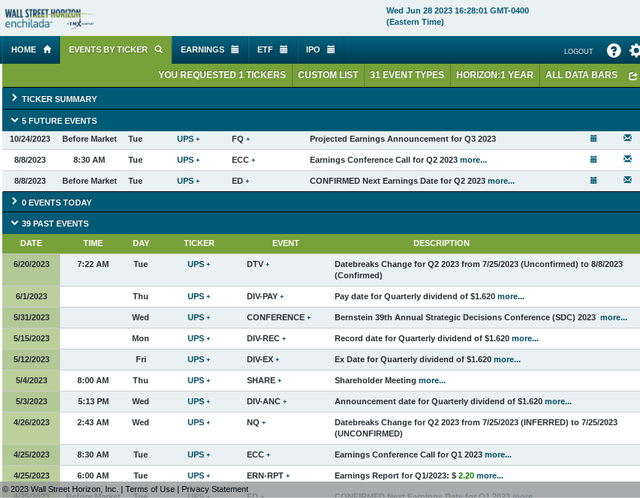Select the Events By Ticker tab
Viewport: 640px width, 498px height.
pyautogui.click(x=116, y=50)
